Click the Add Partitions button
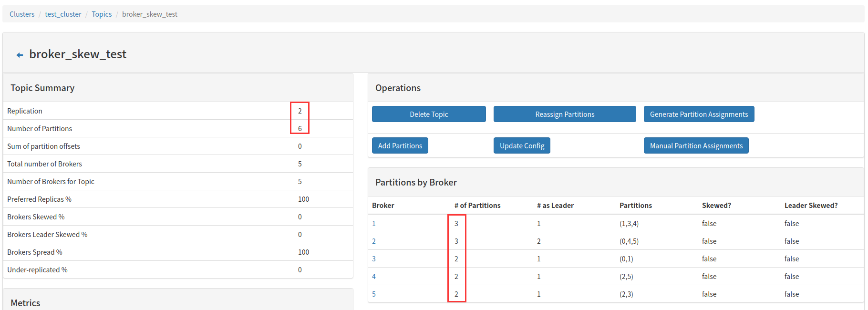The width and height of the screenshot is (868, 310). tap(400, 145)
